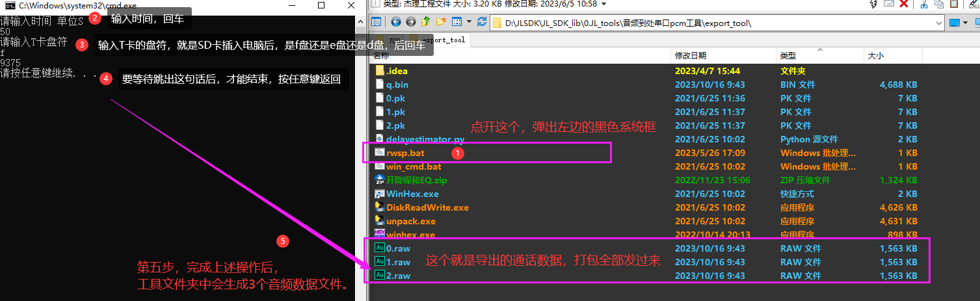Select the q.bin file icon
This screenshot has width=980, height=301.
(x=380, y=84)
